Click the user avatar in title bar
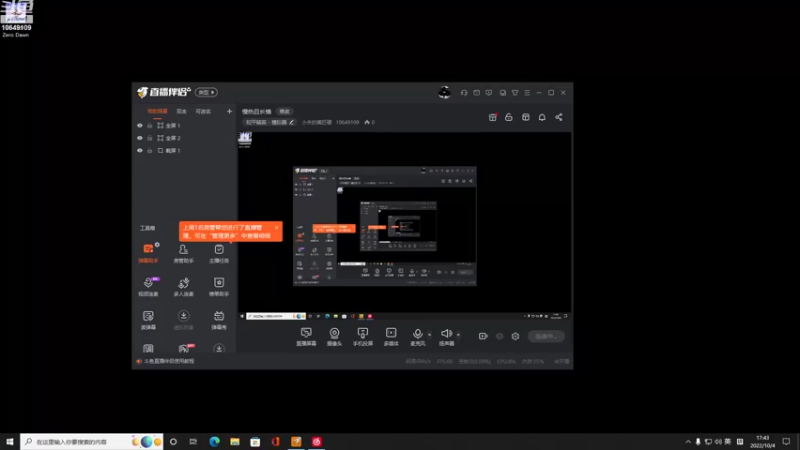Image resolution: width=800 pixels, height=450 pixels. click(444, 92)
